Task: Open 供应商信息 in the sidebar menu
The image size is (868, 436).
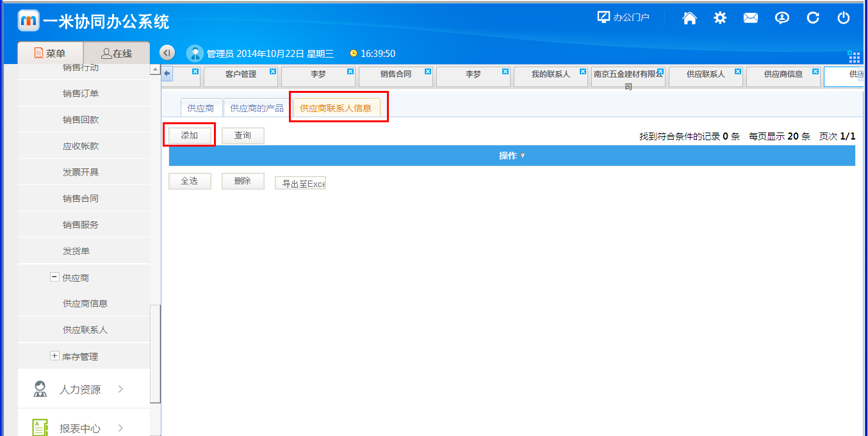Action: (x=84, y=303)
